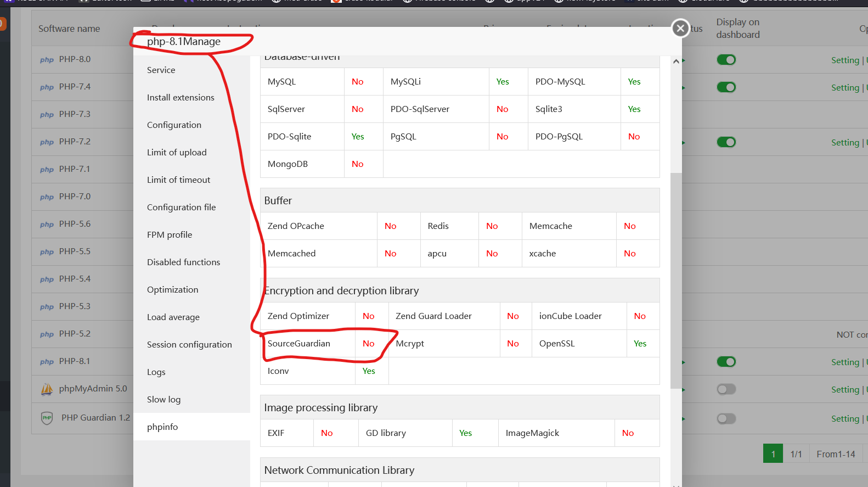Image resolution: width=868 pixels, height=487 pixels.
Task: Click the php icon beside PHP-5.6
Action: point(47,225)
